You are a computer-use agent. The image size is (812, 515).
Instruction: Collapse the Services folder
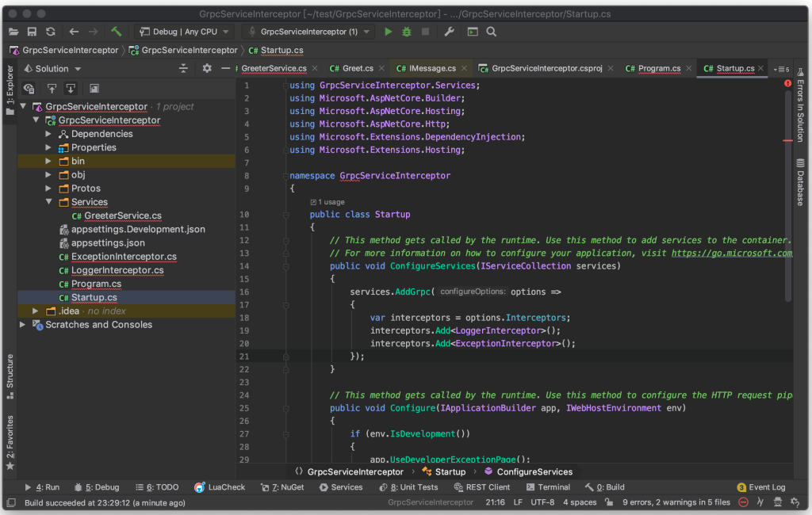click(48, 202)
